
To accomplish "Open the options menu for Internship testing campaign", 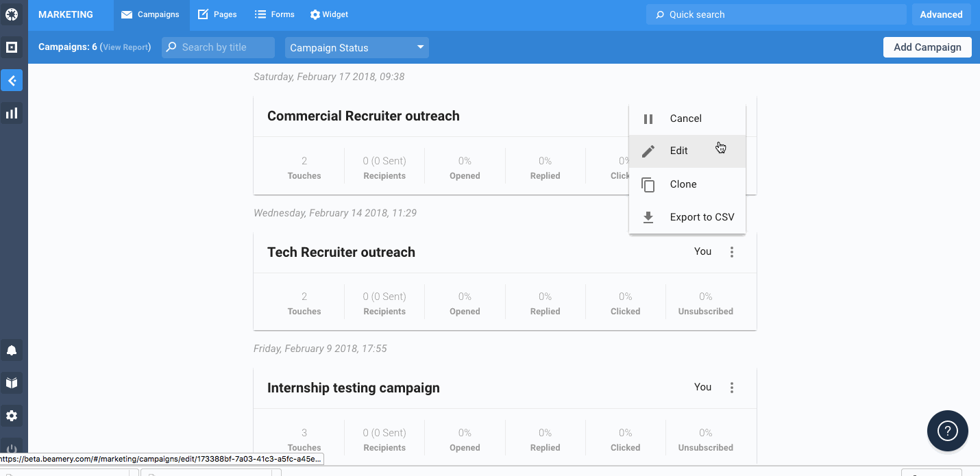I will point(732,388).
